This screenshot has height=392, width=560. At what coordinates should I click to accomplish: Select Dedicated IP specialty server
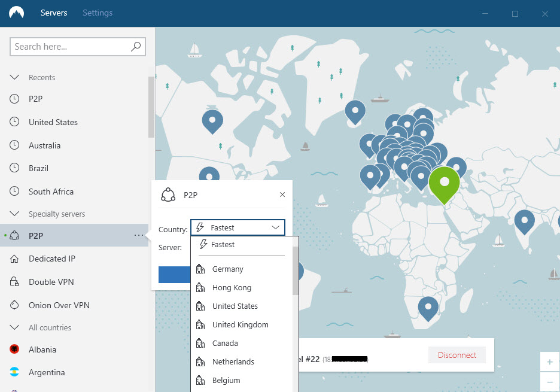click(74, 259)
